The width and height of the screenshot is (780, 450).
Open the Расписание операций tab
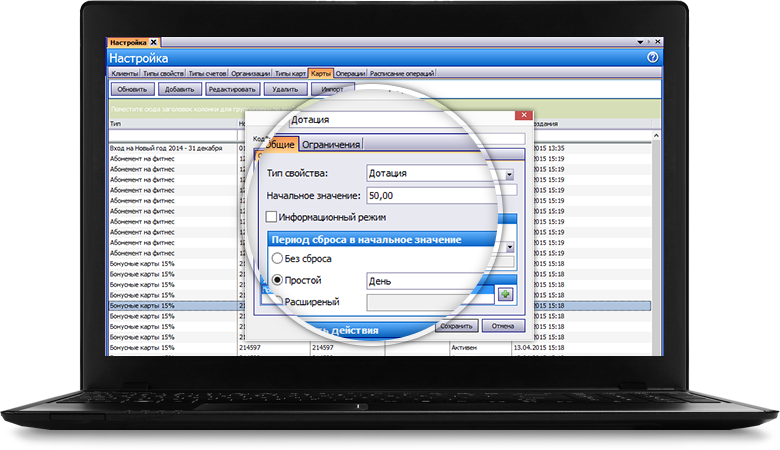coord(402,73)
